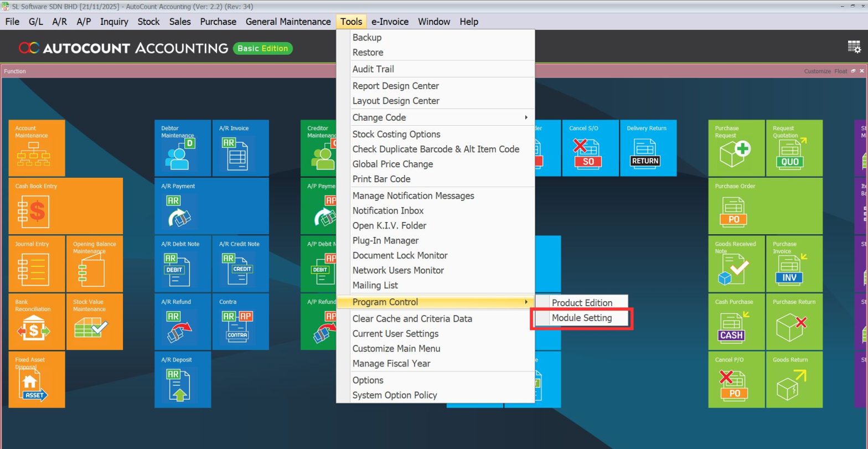
Task: Select System Option Policy menu entry
Action: pos(435,395)
